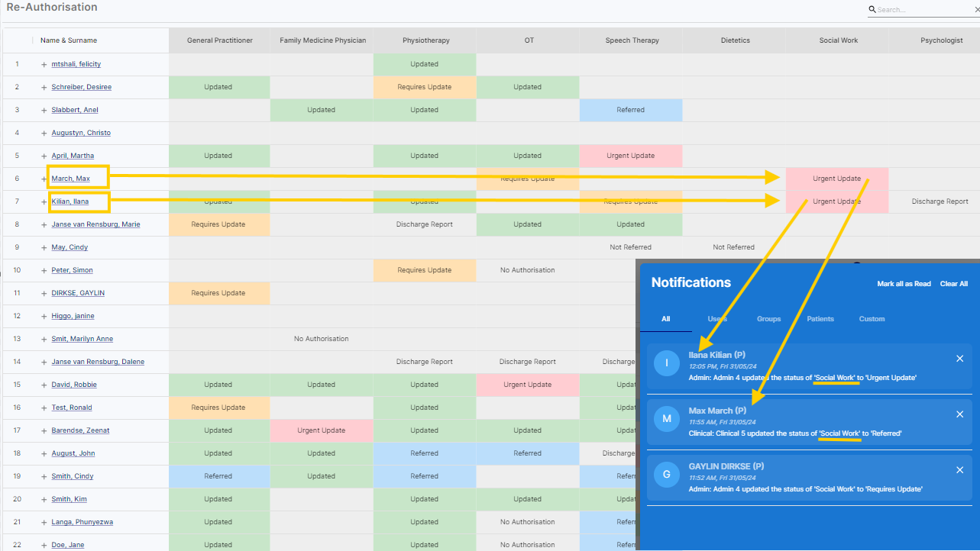Clear the search field with X icon

(976, 10)
